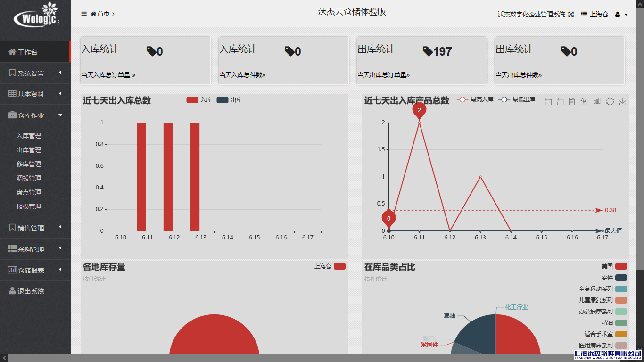Click the 采购管理 list icon

coord(12,248)
